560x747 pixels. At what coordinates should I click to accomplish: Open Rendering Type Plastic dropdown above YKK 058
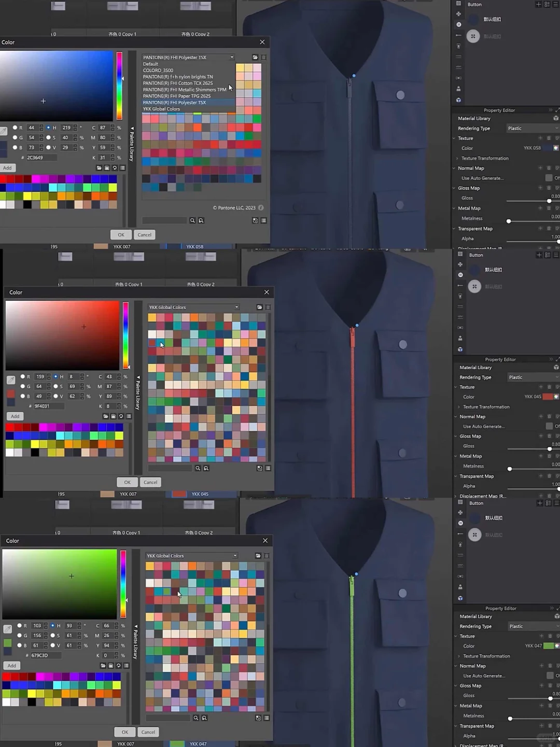(533, 129)
